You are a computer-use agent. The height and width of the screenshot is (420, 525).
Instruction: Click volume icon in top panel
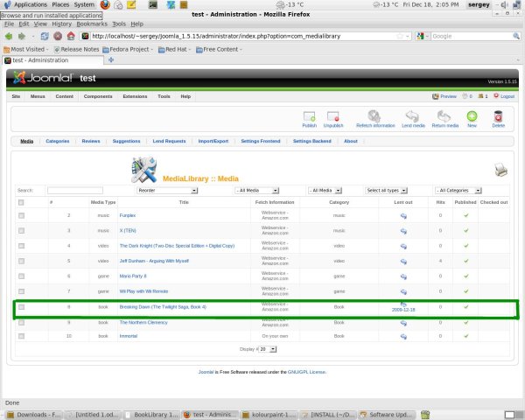[504, 4]
